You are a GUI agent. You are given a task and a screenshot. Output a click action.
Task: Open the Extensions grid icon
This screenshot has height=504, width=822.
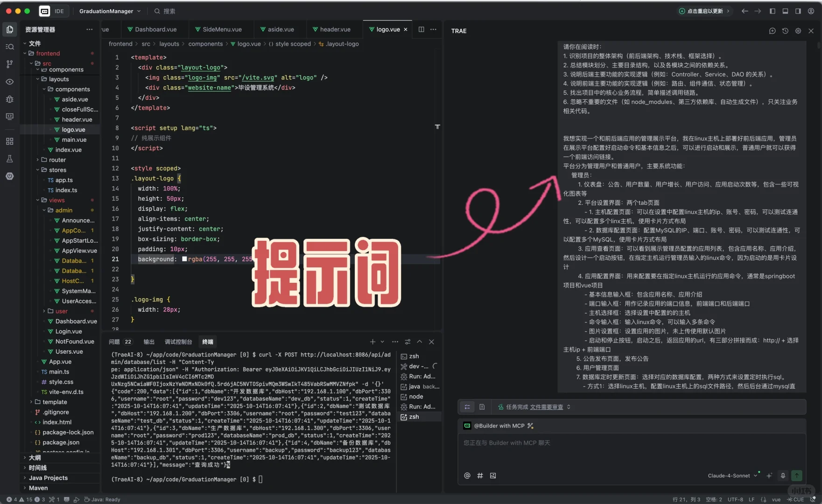point(9,141)
